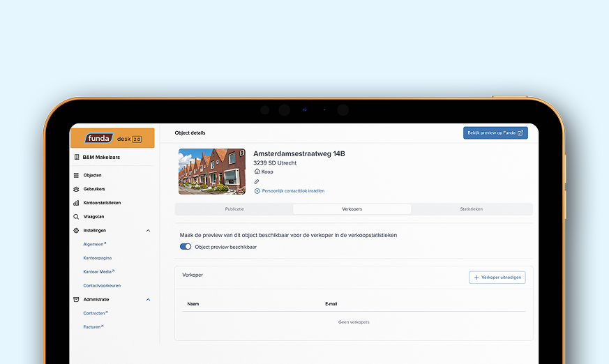Click the funda desk 2.0 logo
The width and height of the screenshot is (609, 364).
point(112,138)
